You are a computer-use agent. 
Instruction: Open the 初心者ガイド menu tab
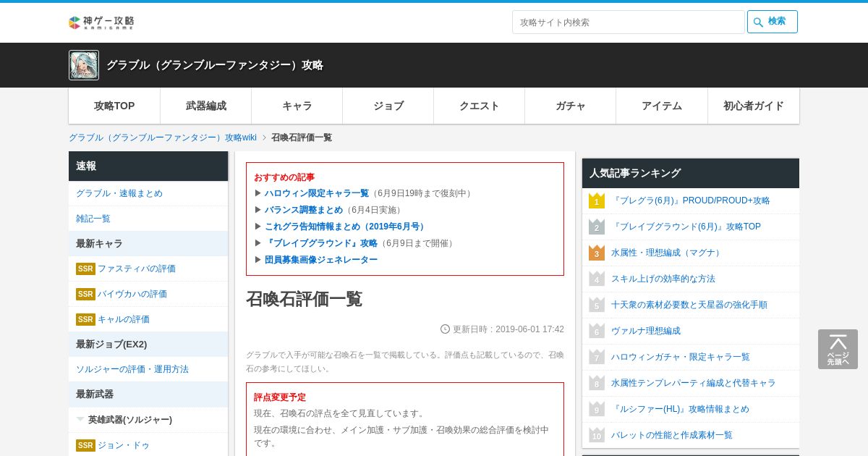point(754,106)
